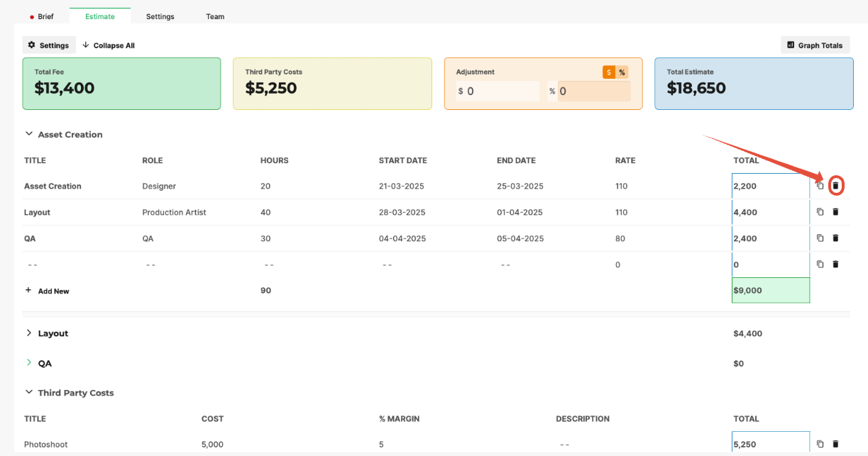Click the 4,400 total cell in Layout row

(x=771, y=212)
